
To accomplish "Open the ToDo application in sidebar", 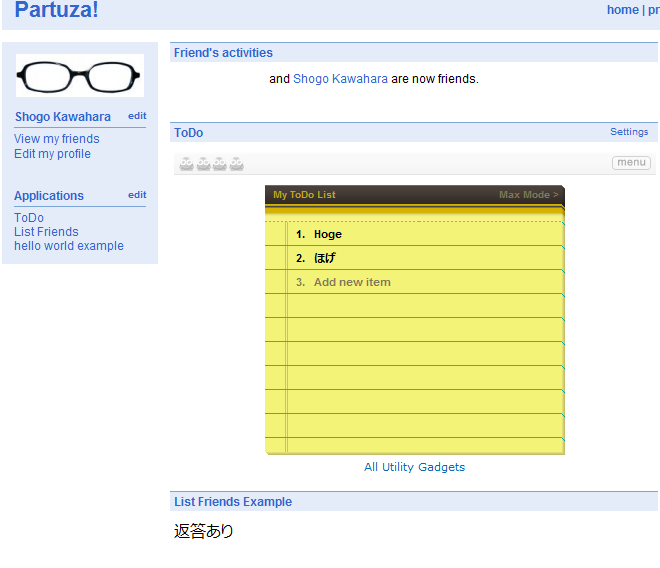I will click(29, 218).
